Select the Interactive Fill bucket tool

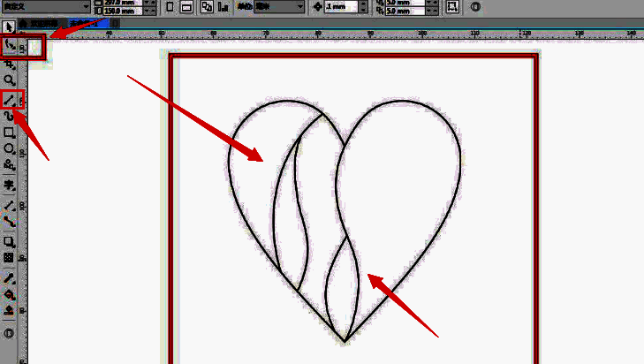[x=10, y=294]
